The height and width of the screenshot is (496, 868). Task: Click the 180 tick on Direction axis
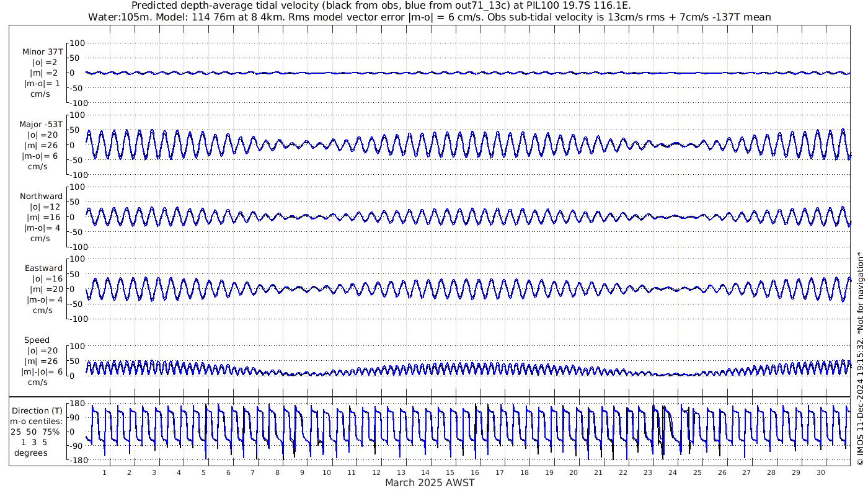point(77,403)
